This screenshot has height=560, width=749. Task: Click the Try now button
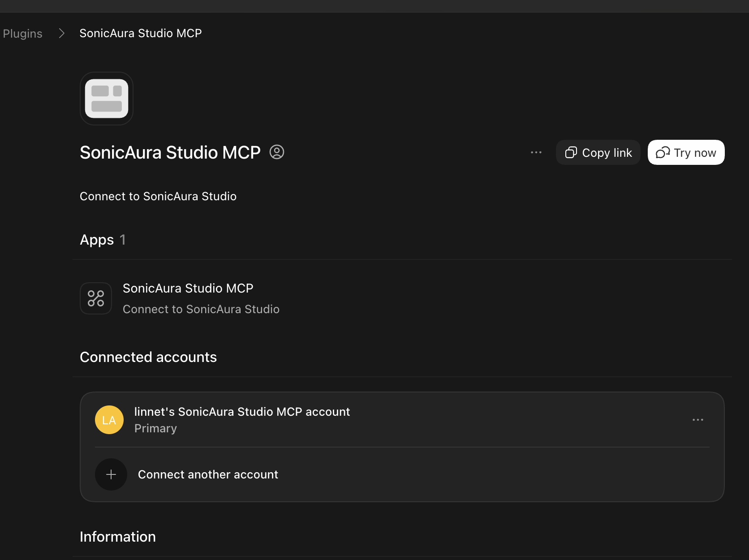pyautogui.click(x=686, y=152)
